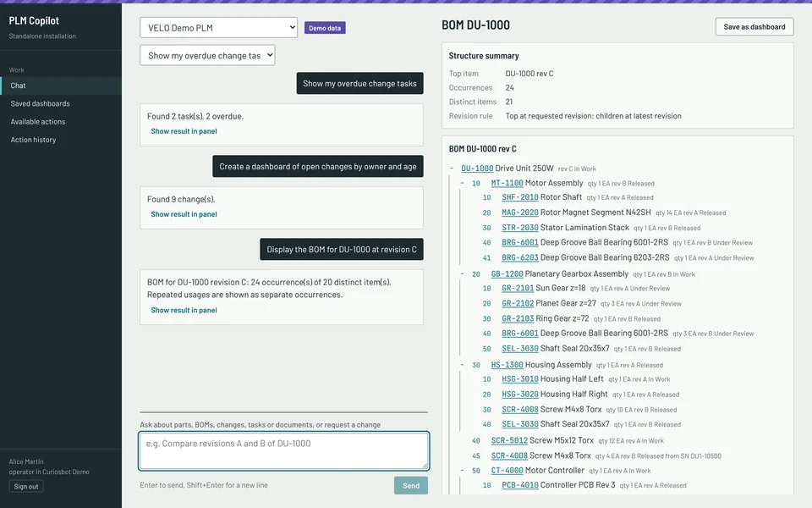
Task: Open the SCR-5012 Screw M5x12 link
Action: point(509,440)
